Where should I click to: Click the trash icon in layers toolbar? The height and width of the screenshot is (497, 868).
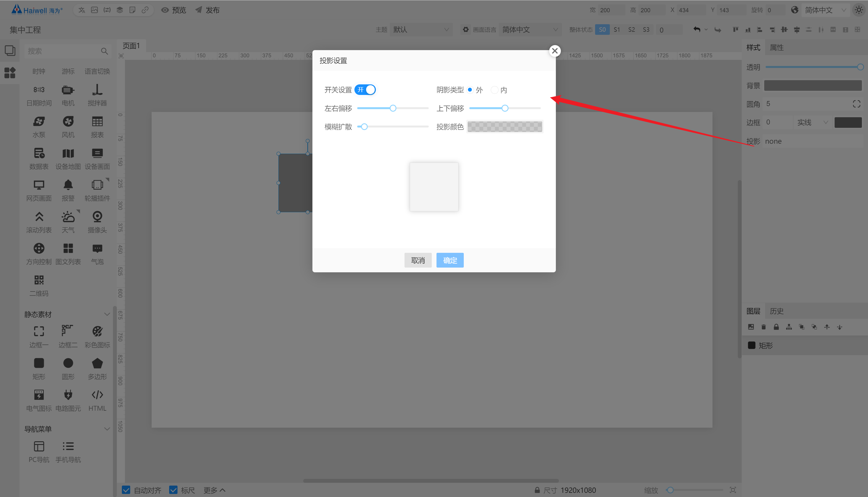pyautogui.click(x=764, y=327)
